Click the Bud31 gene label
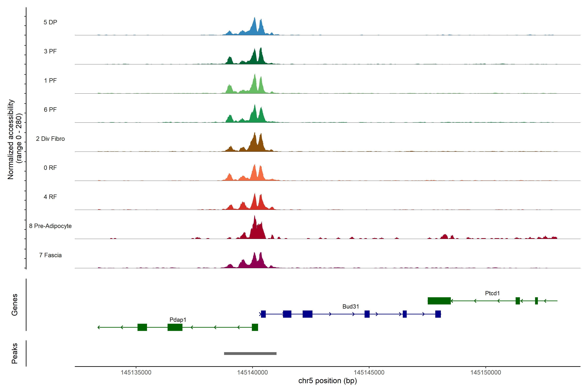 pos(351,306)
